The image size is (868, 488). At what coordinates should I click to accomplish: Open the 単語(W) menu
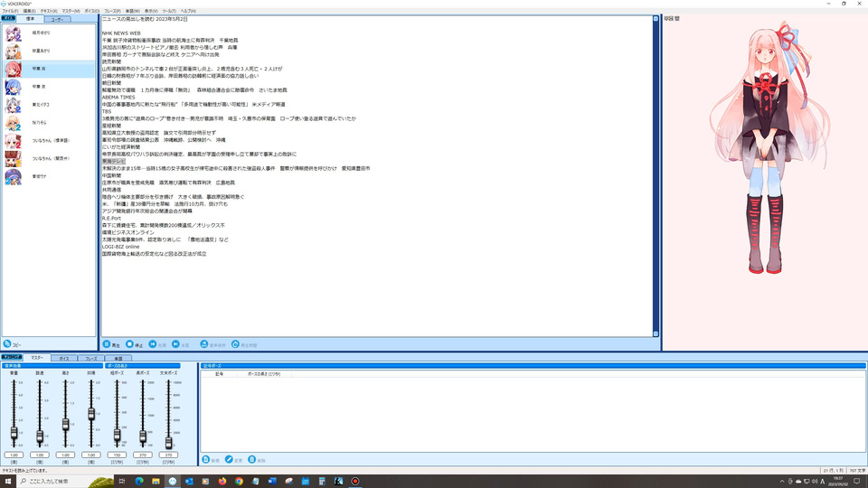coord(132,11)
